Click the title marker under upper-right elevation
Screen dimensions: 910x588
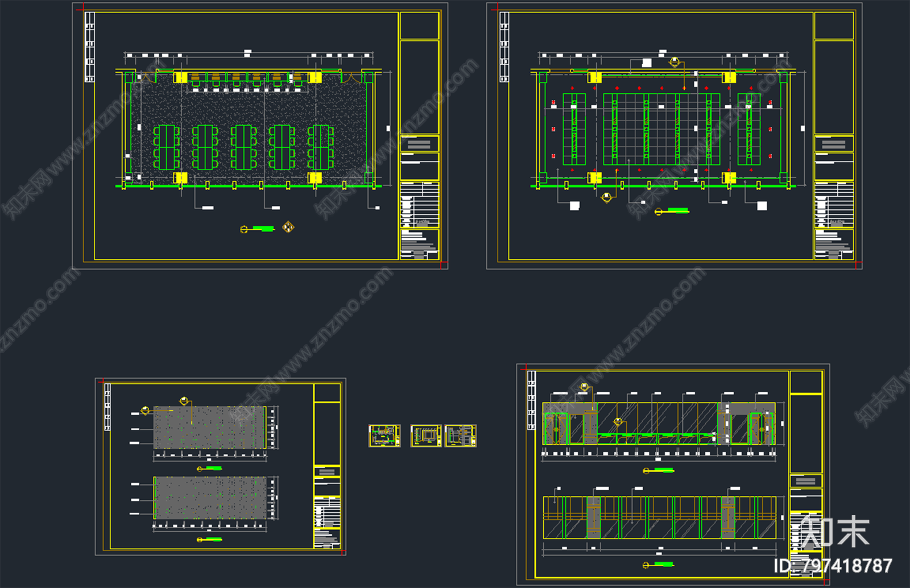point(658,471)
